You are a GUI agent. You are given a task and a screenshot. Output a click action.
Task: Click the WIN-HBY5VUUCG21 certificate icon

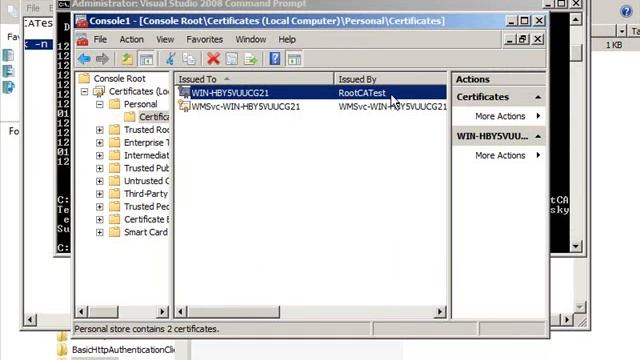click(x=184, y=93)
